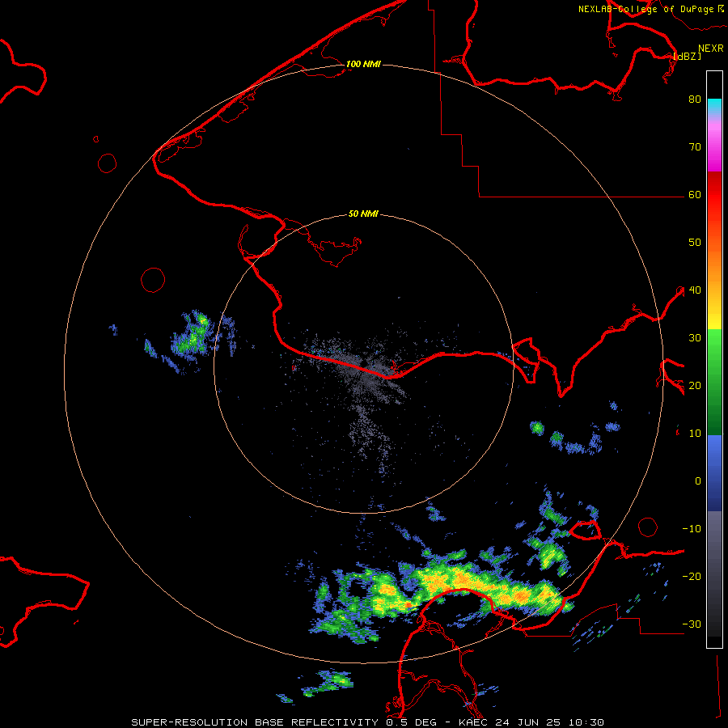Click the 0 value on dBZ scale
This screenshot has height=728, width=728.
(x=698, y=481)
